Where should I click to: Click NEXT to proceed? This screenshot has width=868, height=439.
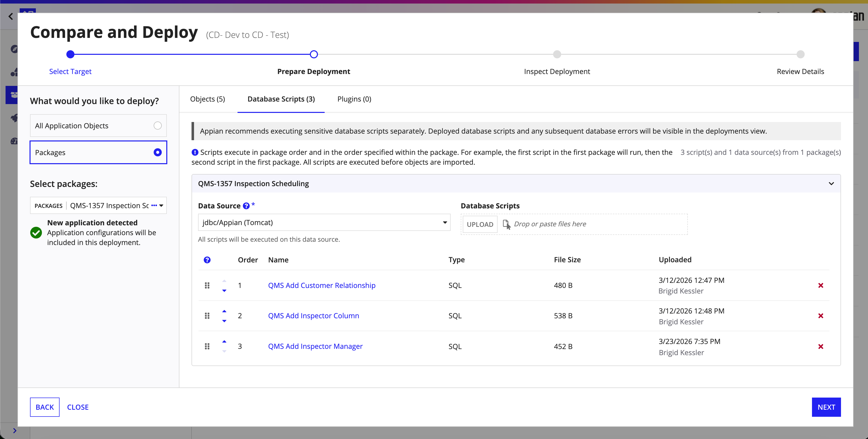click(x=826, y=407)
